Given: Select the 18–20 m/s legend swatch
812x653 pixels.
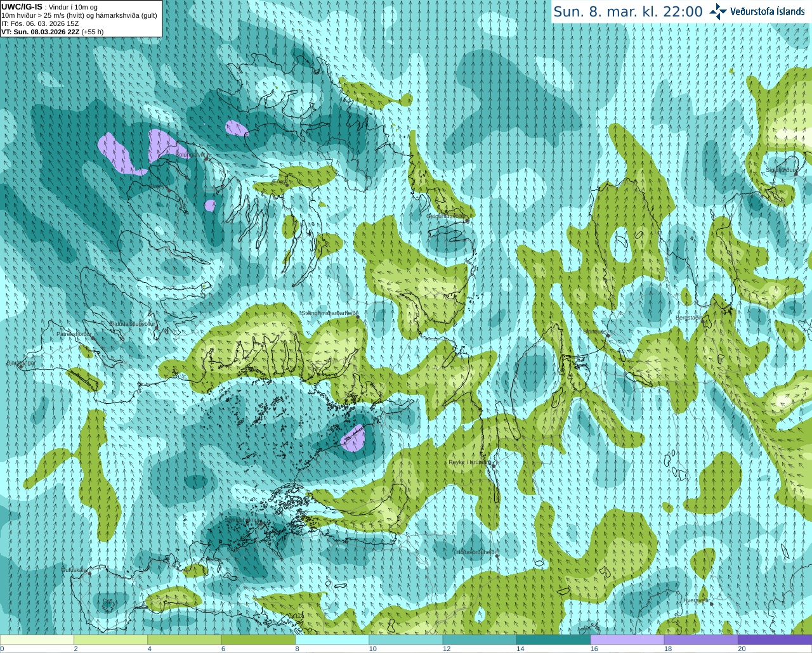Looking at the screenshot, I should pyautogui.click(x=701, y=640).
